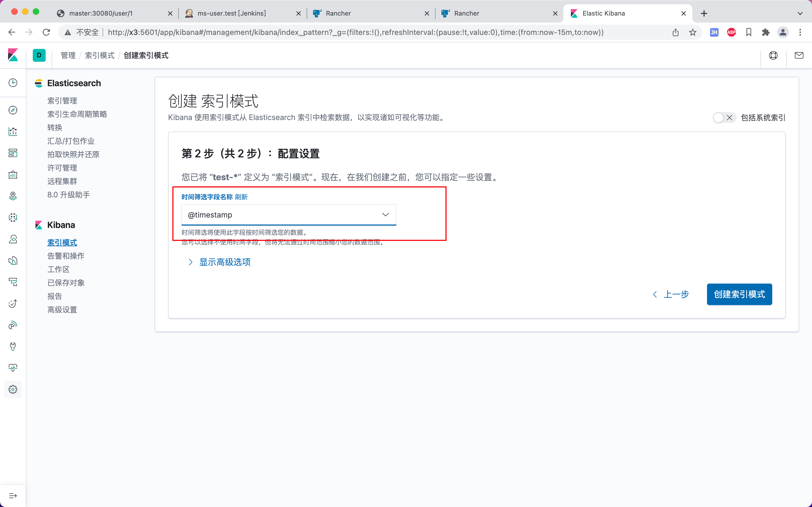Open the help lifebuoy icon
The height and width of the screenshot is (507, 812).
[x=773, y=55]
